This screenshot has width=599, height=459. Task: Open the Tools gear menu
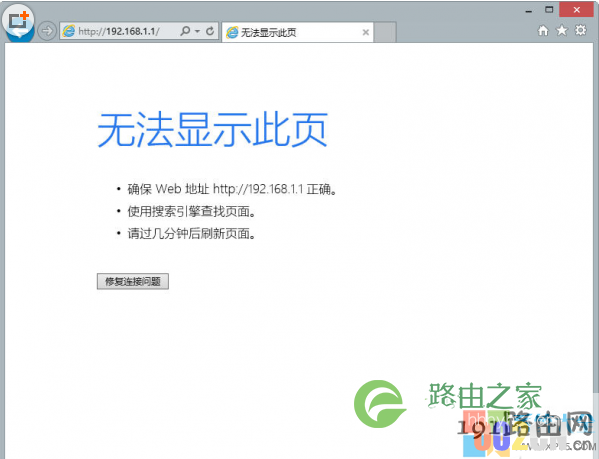pos(581,30)
